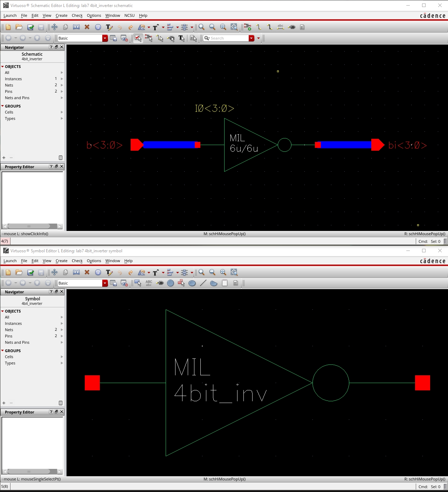448x492 pixels.
Task: Collapse GROUPS section in Schematic Navigator
Action: pos(2,106)
